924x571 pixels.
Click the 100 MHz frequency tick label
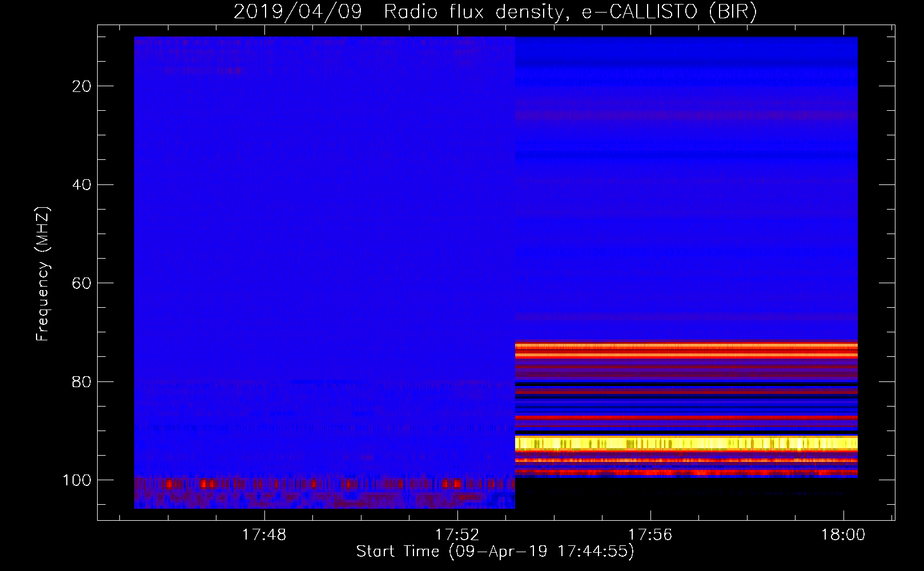coord(77,480)
